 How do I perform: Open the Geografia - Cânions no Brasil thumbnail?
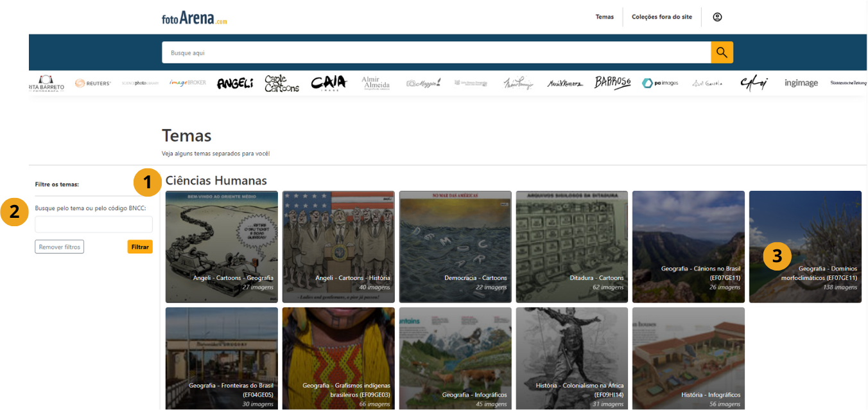click(x=688, y=246)
